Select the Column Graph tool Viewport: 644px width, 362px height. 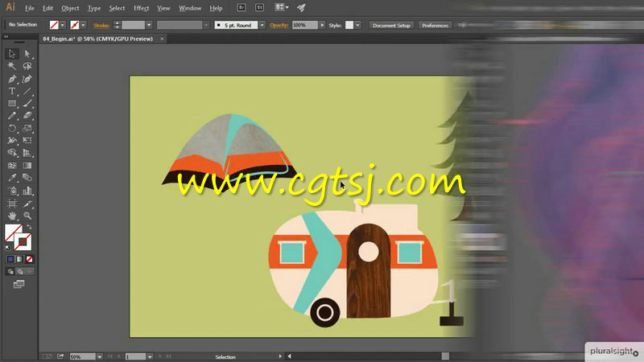point(27,191)
